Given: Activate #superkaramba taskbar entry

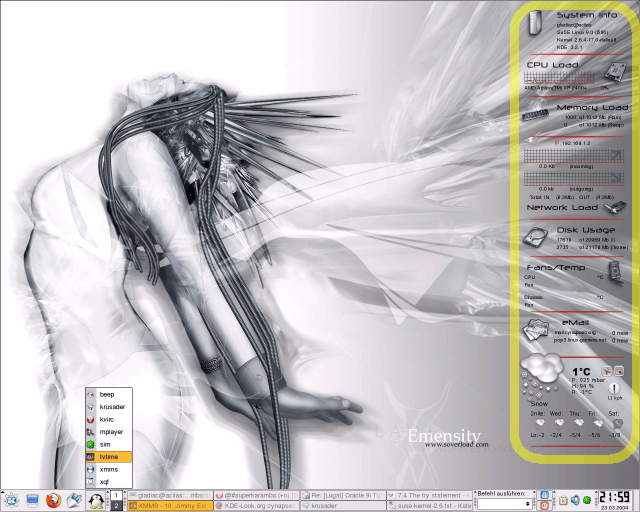Looking at the screenshot, I should pos(257,495).
